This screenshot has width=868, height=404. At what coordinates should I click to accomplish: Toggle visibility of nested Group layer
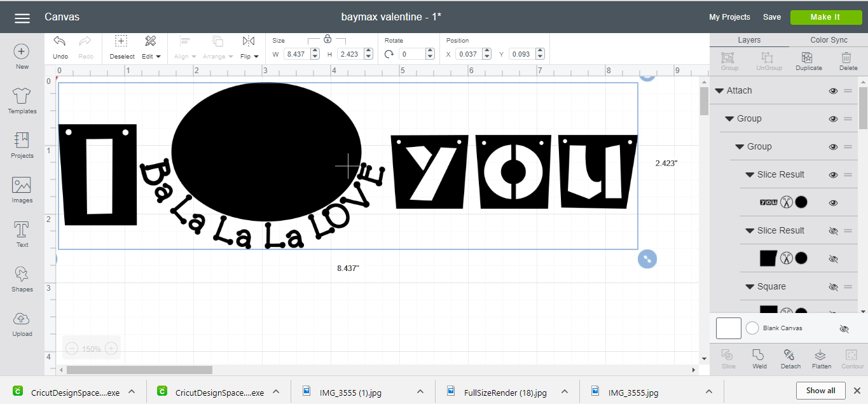(833, 147)
